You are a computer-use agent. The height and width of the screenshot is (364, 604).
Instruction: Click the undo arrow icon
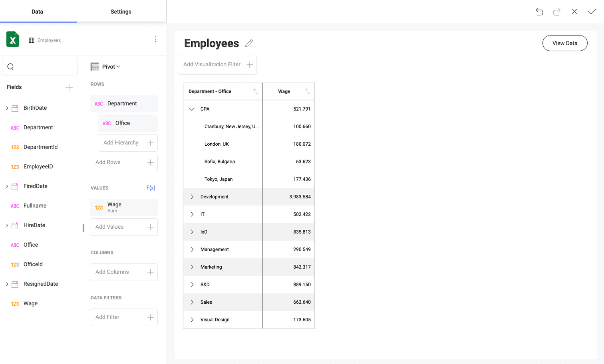[x=539, y=12]
